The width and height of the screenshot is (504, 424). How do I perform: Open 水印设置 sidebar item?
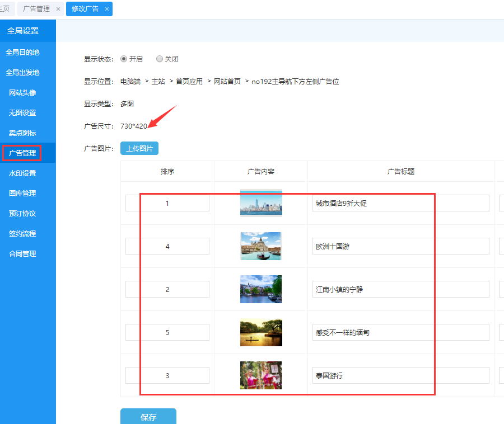[22, 173]
